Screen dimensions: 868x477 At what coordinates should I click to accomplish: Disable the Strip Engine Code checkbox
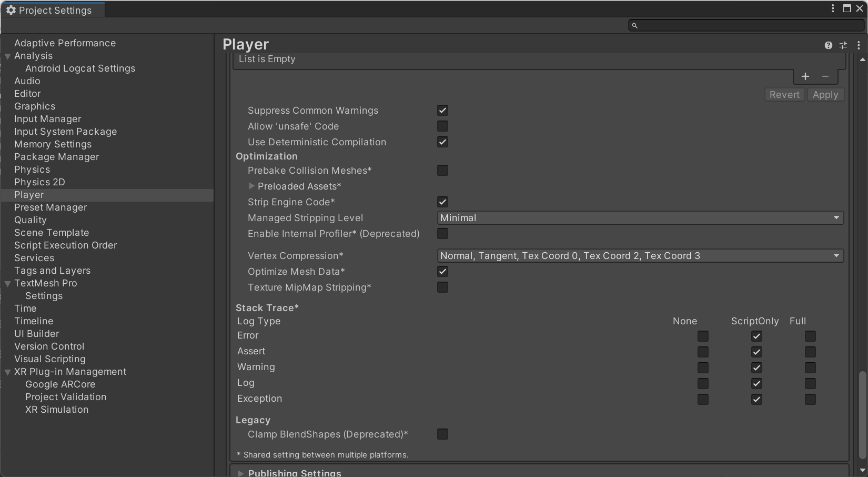click(442, 202)
